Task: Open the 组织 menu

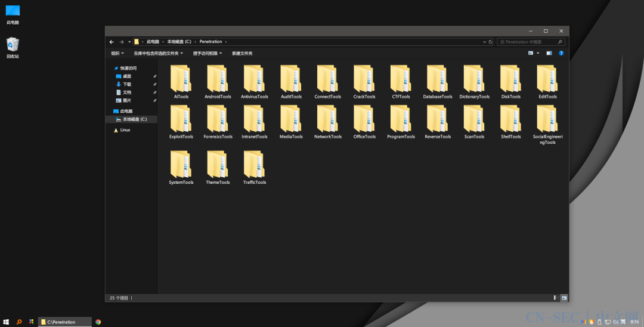Action: point(117,53)
